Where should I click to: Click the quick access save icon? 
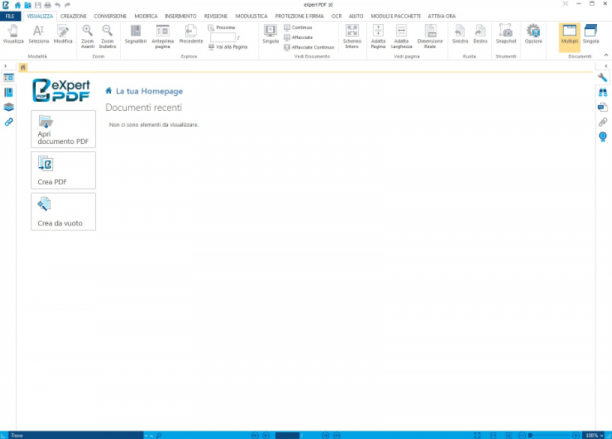coord(38,5)
